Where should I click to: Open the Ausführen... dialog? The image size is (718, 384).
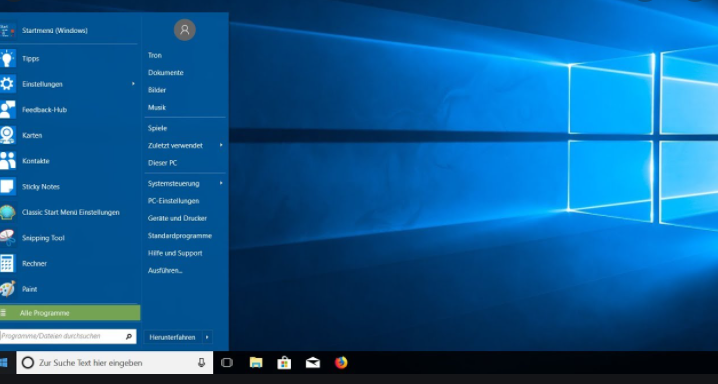165,270
